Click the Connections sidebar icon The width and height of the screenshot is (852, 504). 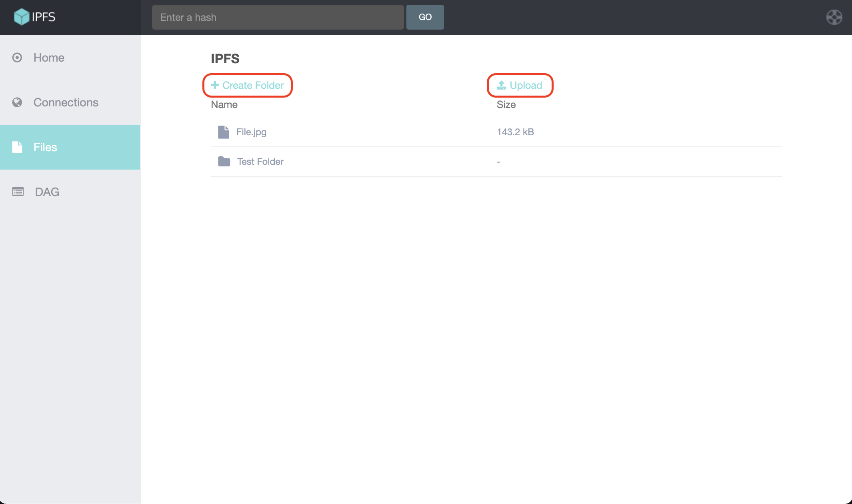pos(17,102)
